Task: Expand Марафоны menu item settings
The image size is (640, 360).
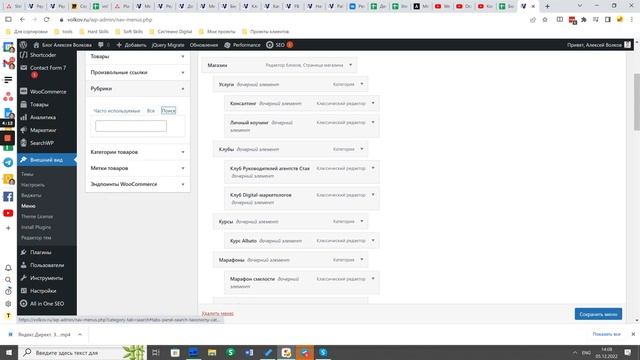Action: (362, 260)
